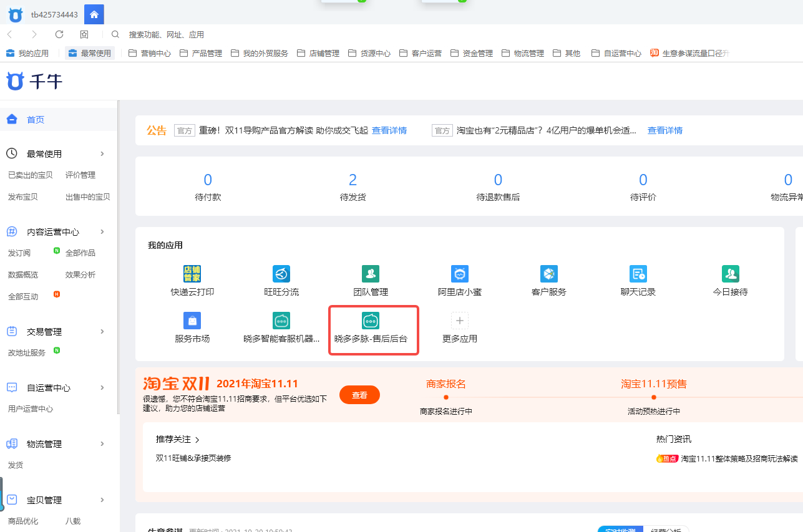Select the 最常使用 bookmark tab
This screenshot has width=803, height=532.
point(90,53)
